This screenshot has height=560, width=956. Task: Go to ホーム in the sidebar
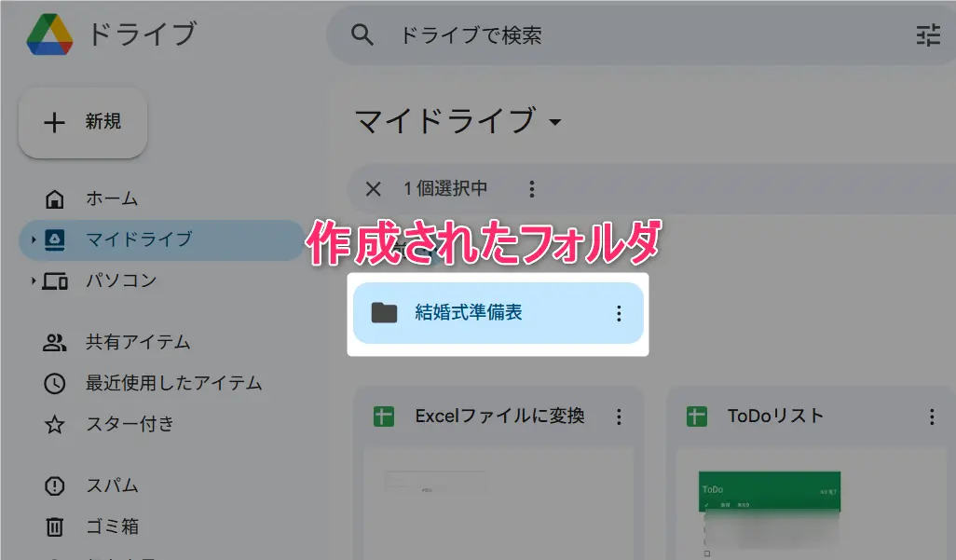point(112,198)
